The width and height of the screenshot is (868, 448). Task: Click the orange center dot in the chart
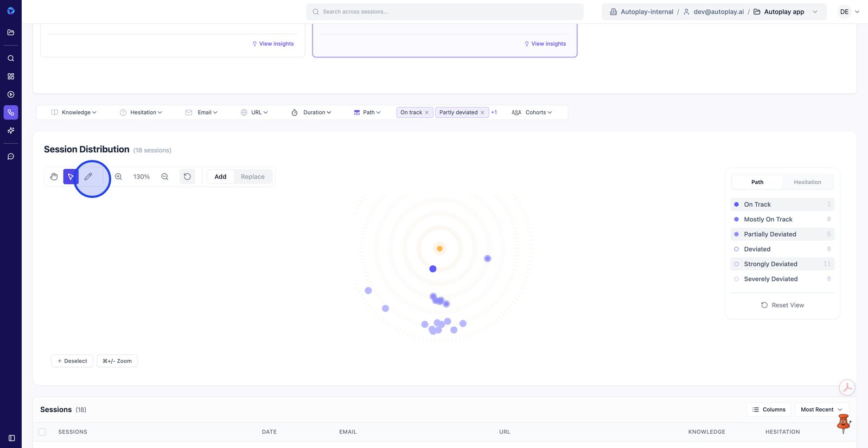pos(439,248)
